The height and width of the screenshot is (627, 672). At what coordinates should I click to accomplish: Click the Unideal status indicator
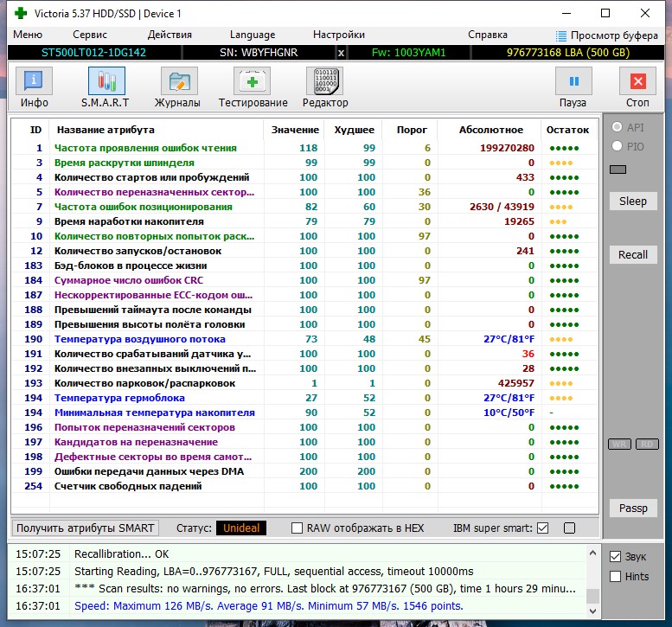point(240,528)
